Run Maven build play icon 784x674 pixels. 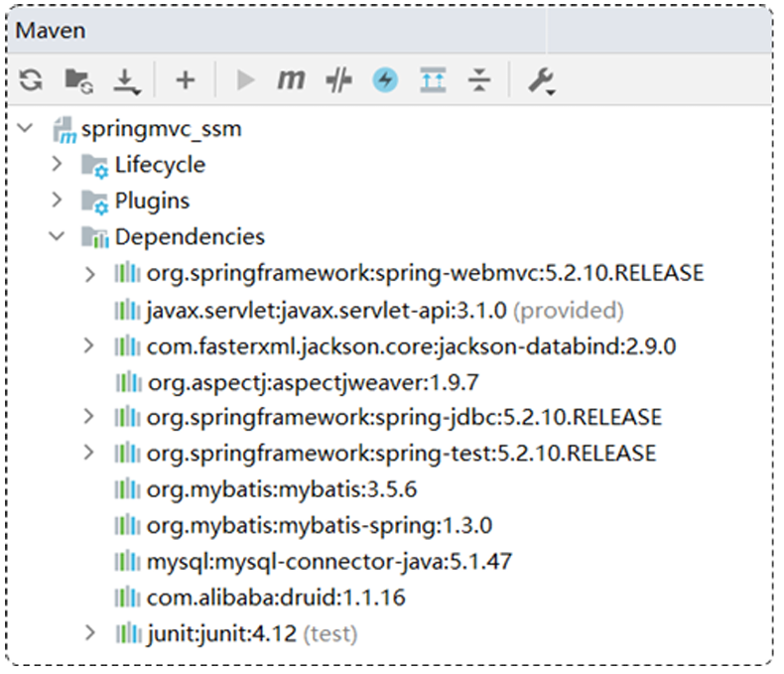click(x=245, y=80)
